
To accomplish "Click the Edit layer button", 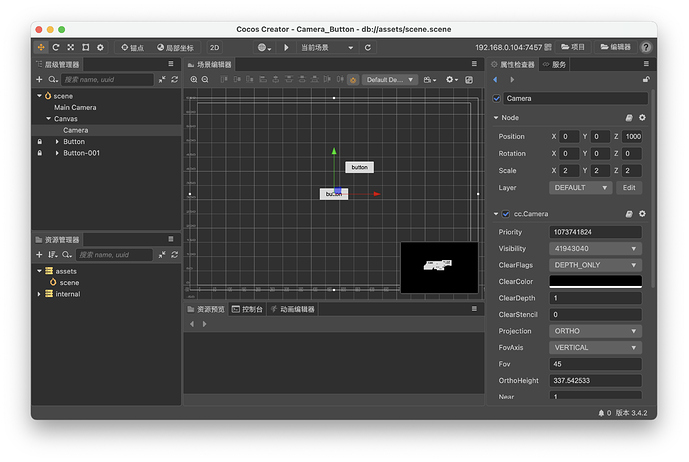I will pyautogui.click(x=629, y=187).
